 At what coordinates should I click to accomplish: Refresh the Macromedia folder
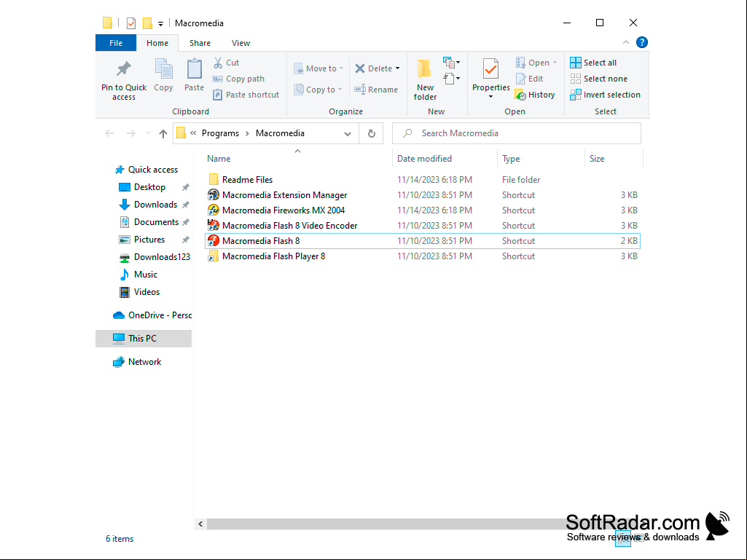(x=372, y=134)
